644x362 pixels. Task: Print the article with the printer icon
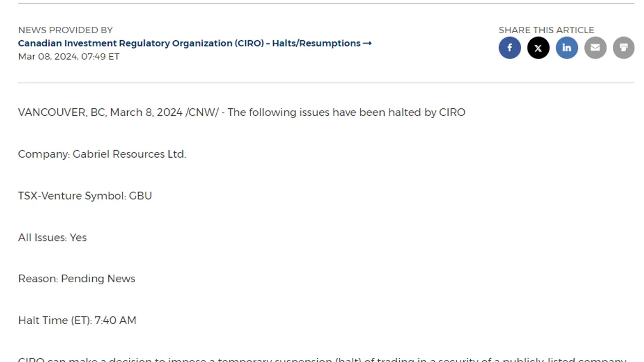point(624,48)
